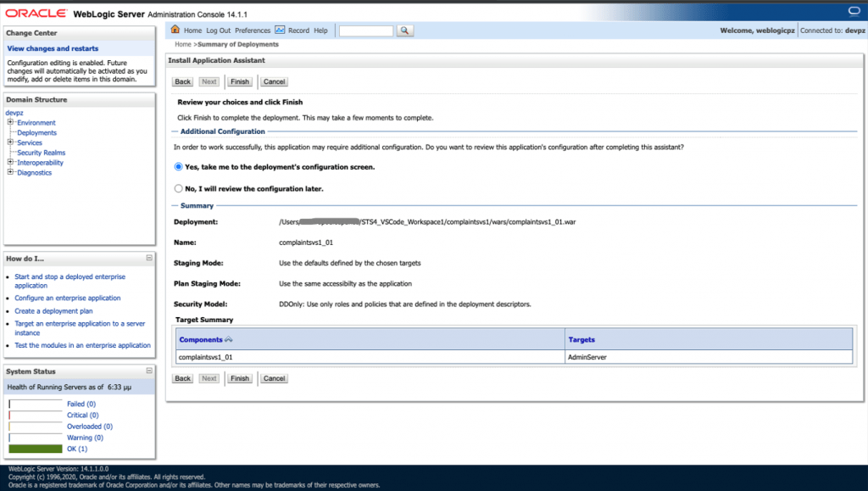Viewport: 868px width, 491px height.
Task: Click the Overloaded health status bar
Action: coord(36,427)
